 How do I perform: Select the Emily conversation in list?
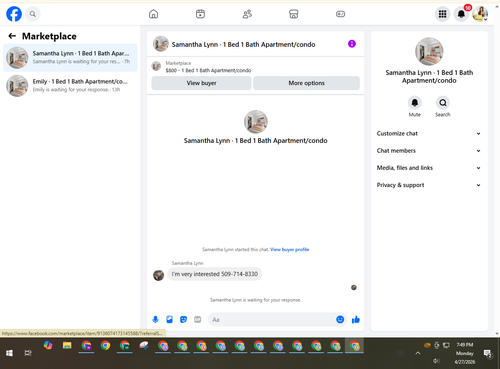click(70, 86)
